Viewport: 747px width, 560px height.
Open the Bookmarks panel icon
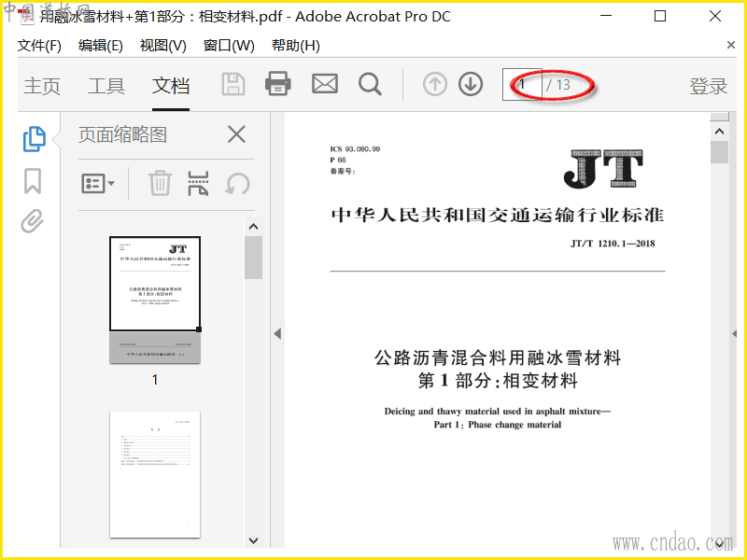(33, 181)
